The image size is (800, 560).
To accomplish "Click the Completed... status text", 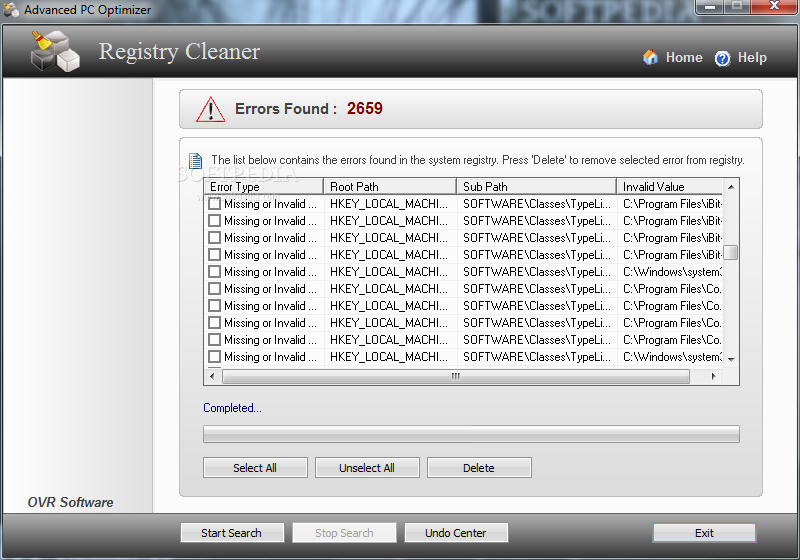I will click(232, 408).
